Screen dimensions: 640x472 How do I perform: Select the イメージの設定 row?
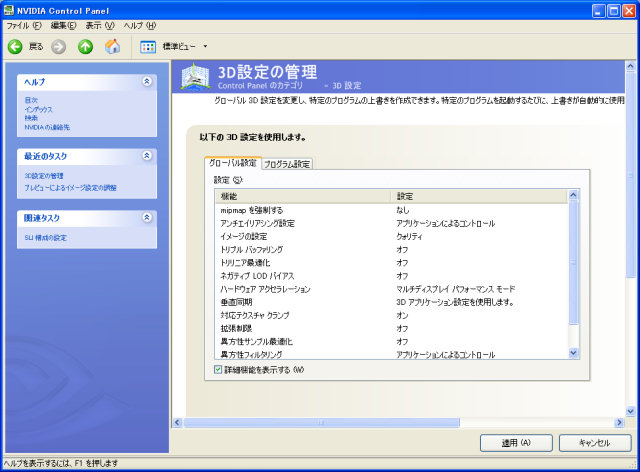click(391, 236)
